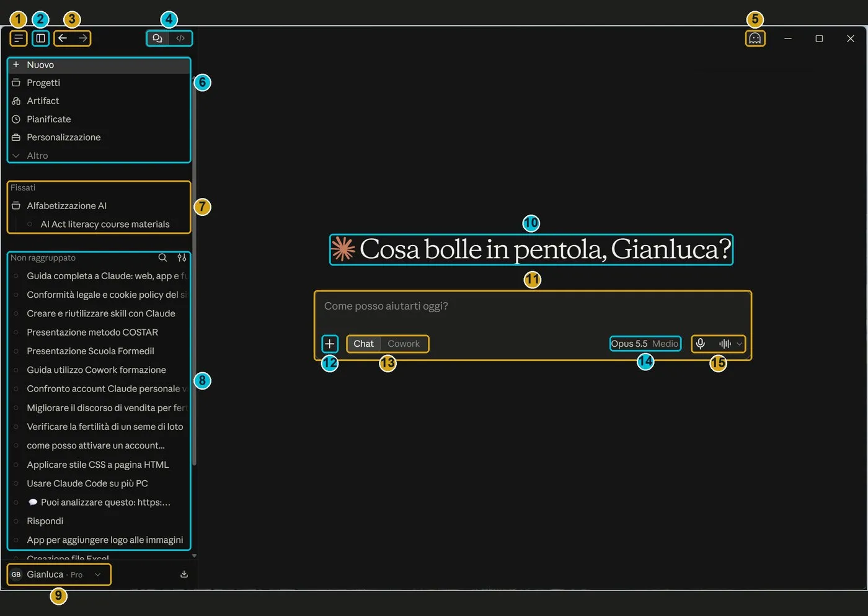The image size is (868, 616).
Task: Switch to Cowork mode
Action: tap(404, 344)
